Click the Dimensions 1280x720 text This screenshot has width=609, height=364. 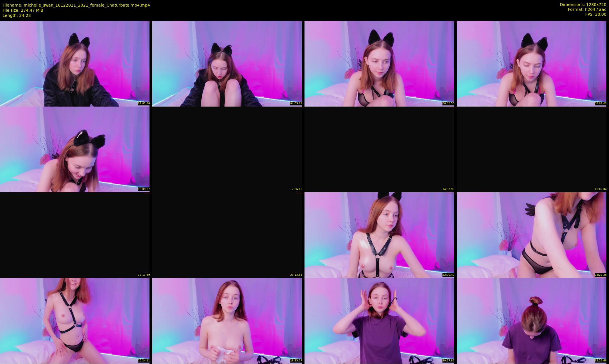point(583,5)
